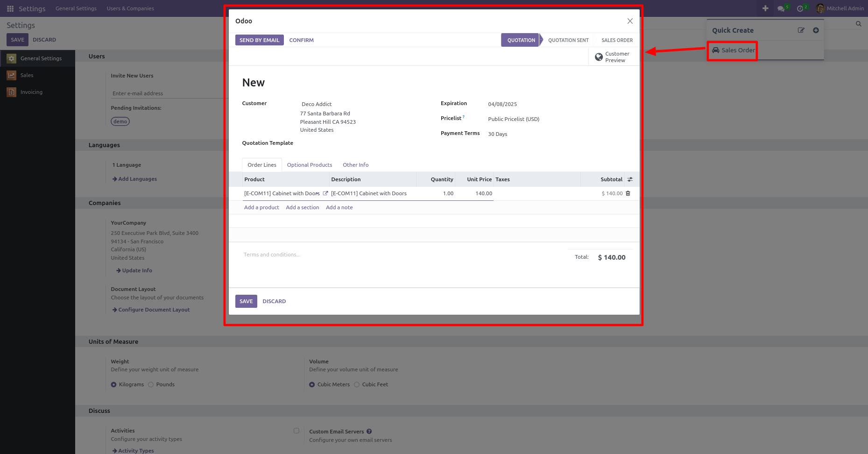Click the Quantity 1.00 cell

[436, 193]
